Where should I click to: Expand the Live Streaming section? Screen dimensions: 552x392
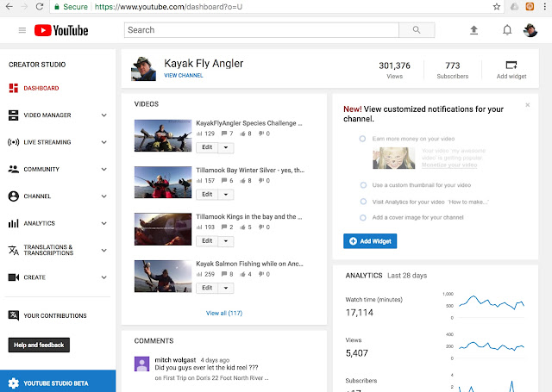103,142
